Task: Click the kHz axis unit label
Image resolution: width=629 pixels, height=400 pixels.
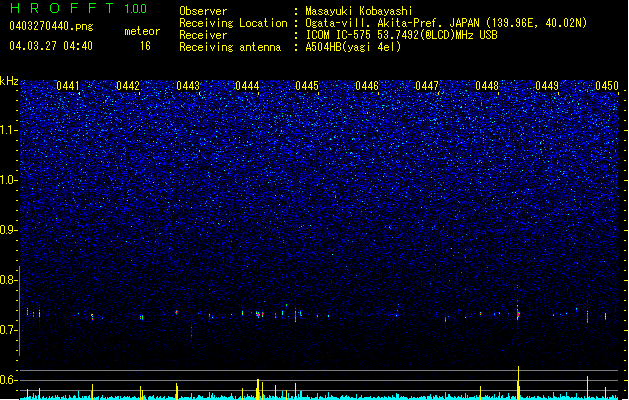Action: click(x=9, y=81)
